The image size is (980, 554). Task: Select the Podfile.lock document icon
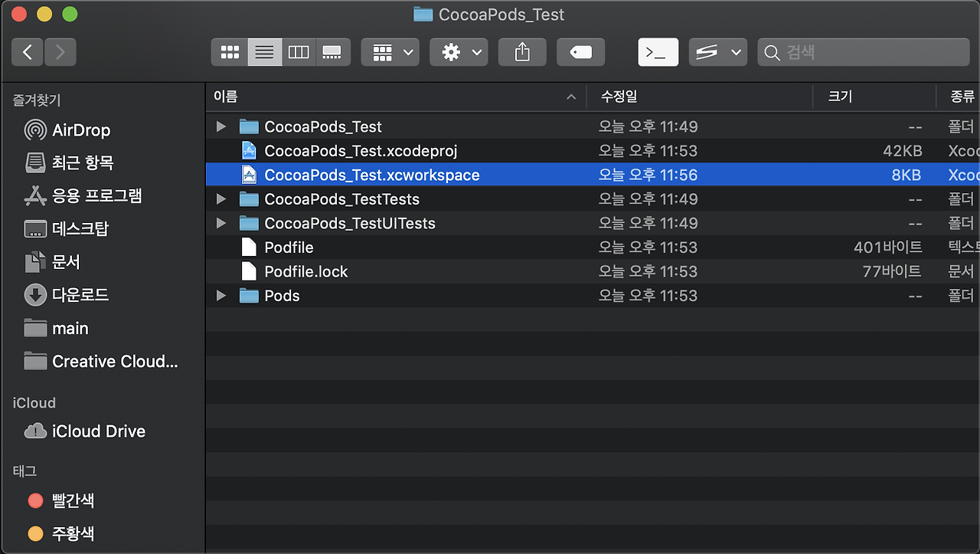[248, 271]
